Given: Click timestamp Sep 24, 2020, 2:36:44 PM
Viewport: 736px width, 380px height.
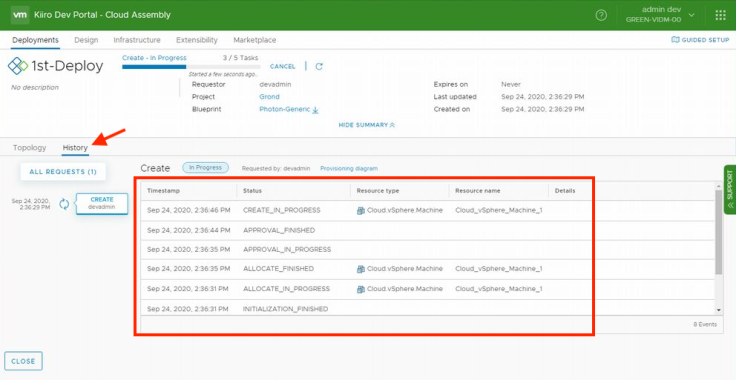Looking at the screenshot, I should pos(189,231).
